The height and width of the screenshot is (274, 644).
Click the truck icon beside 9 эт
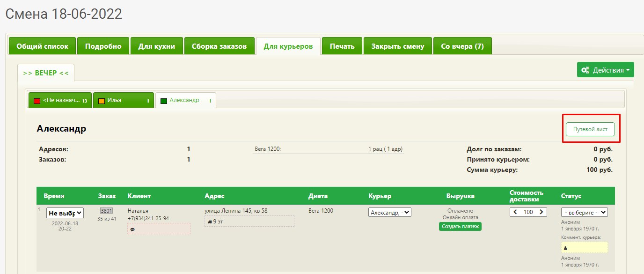pos(209,221)
